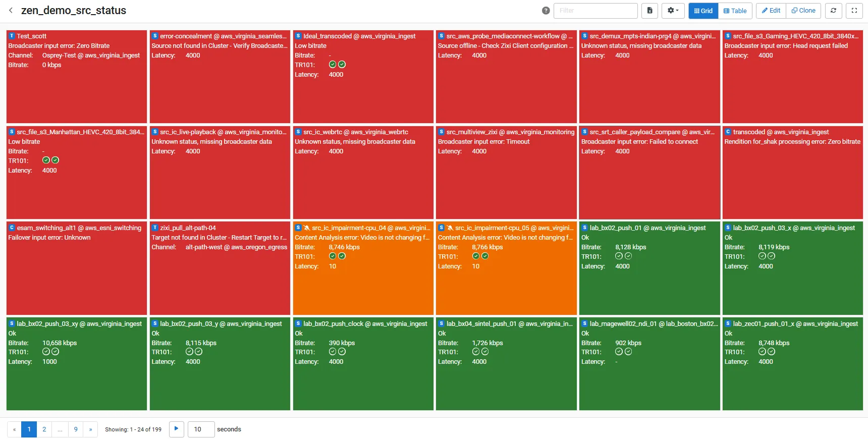Click first TR101 check icon on Ideal_transcoded card

pos(332,65)
